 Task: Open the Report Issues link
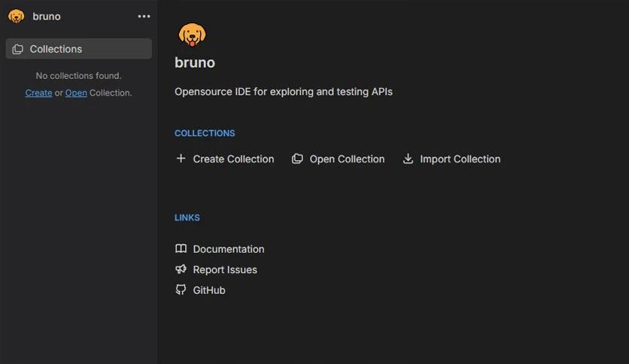click(216, 269)
